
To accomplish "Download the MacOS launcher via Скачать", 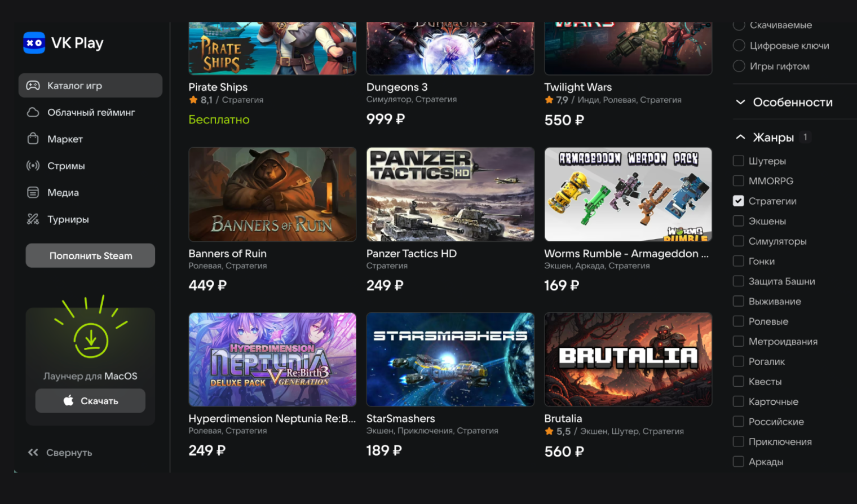I will (x=90, y=401).
